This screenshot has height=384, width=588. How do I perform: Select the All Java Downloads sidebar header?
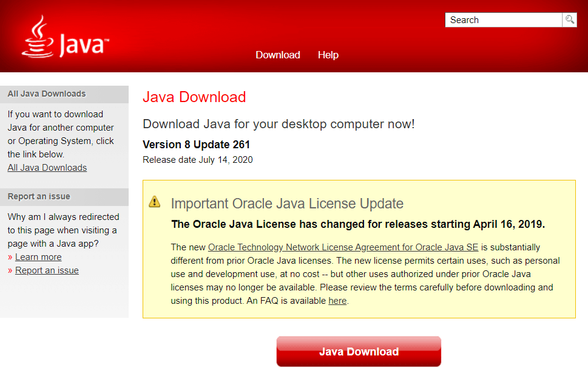[x=47, y=94]
